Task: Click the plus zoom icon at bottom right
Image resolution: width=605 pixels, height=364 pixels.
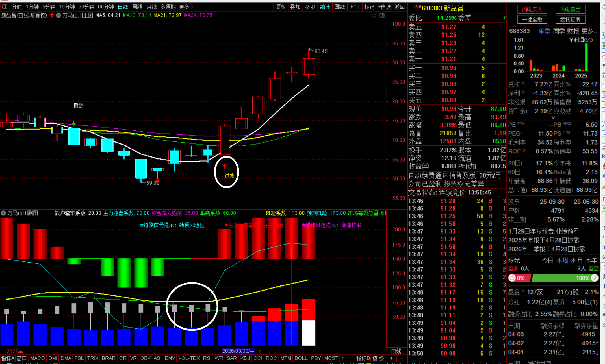Action: click(x=391, y=358)
